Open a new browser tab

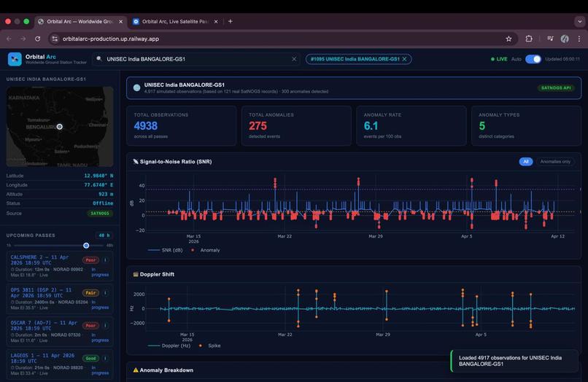231,21
